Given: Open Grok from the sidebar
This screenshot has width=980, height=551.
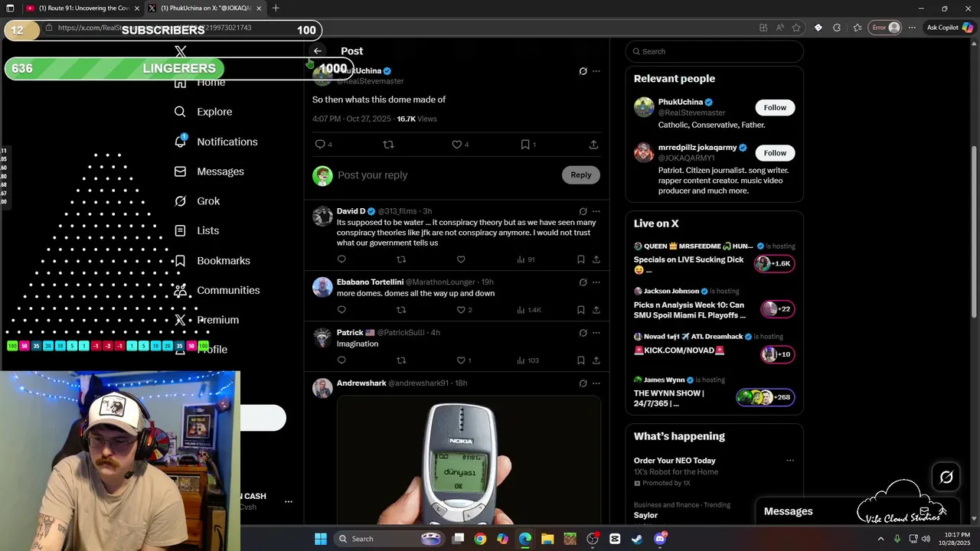Looking at the screenshot, I should (197, 201).
